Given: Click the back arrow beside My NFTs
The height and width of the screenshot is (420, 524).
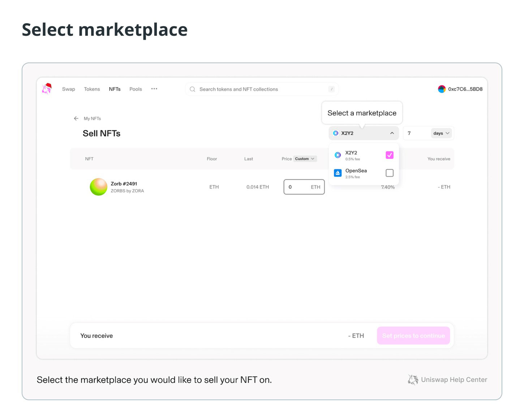Looking at the screenshot, I should [x=76, y=118].
